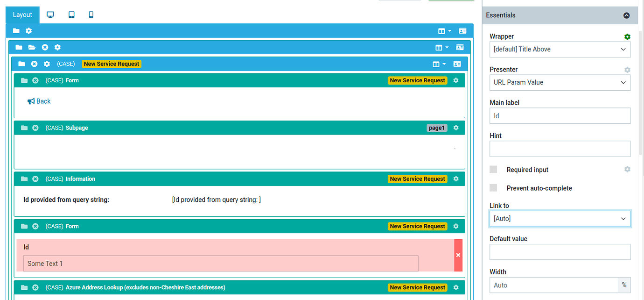This screenshot has height=300, width=644.
Task: Enable the Prevent auto-complete checkbox
Action: click(493, 188)
